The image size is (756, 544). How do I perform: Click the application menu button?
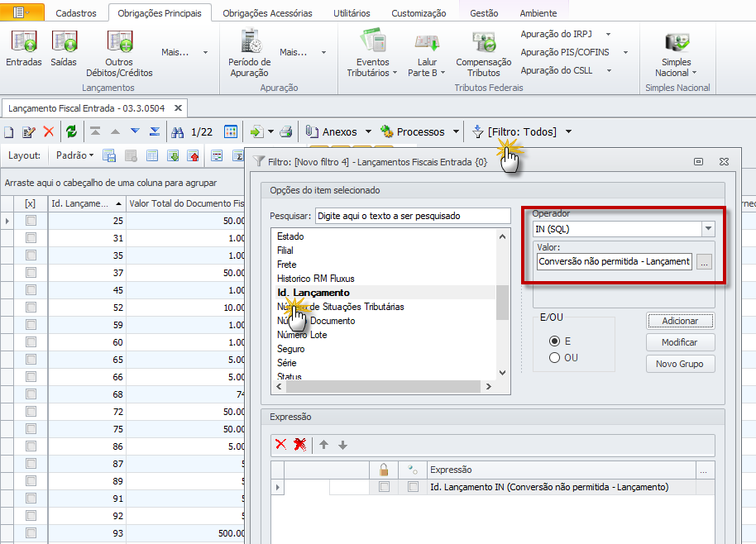[x=22, y=12]
